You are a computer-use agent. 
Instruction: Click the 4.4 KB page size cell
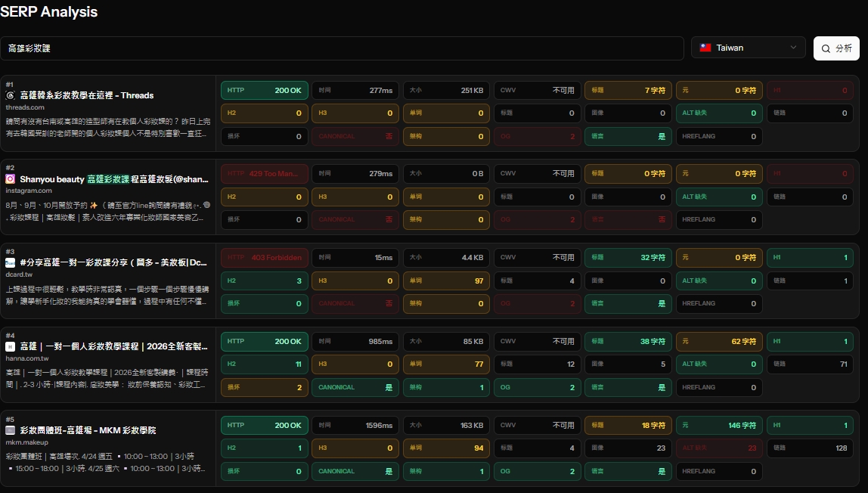coord(446,257)
